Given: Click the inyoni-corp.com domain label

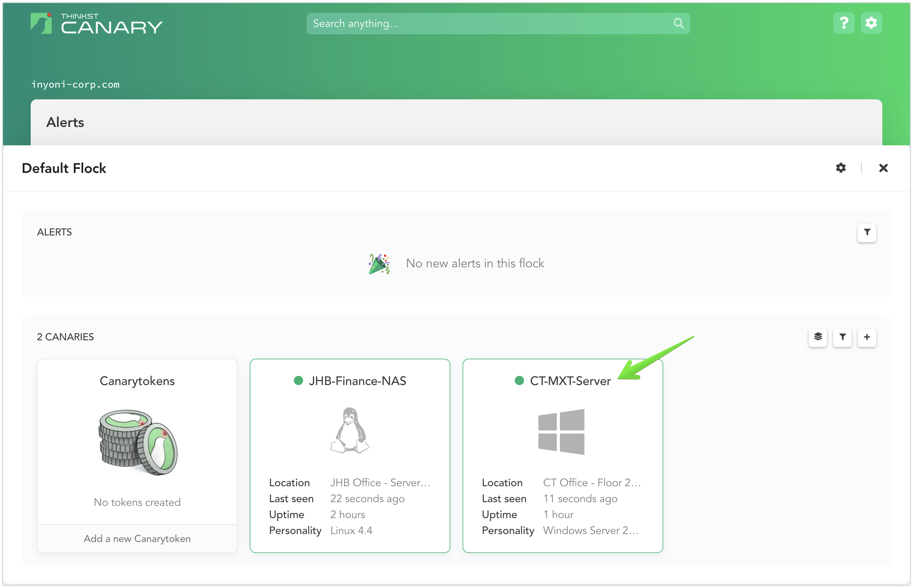Looking at the screenshot, I should [x=75, y=84].
